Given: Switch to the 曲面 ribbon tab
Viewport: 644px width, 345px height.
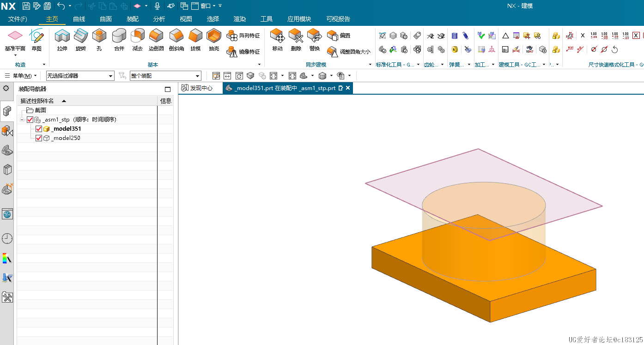Looking at the screenshot, I should point(106,19).
